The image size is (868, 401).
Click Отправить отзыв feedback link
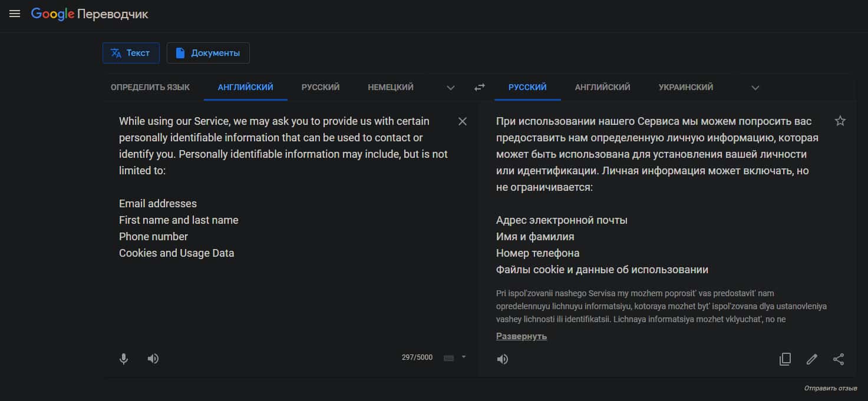click(x=830, y=389)
